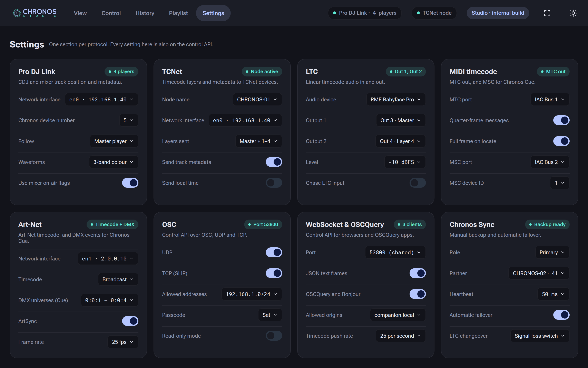
Task: Click the Studio internal build badge
Action: 498,13
